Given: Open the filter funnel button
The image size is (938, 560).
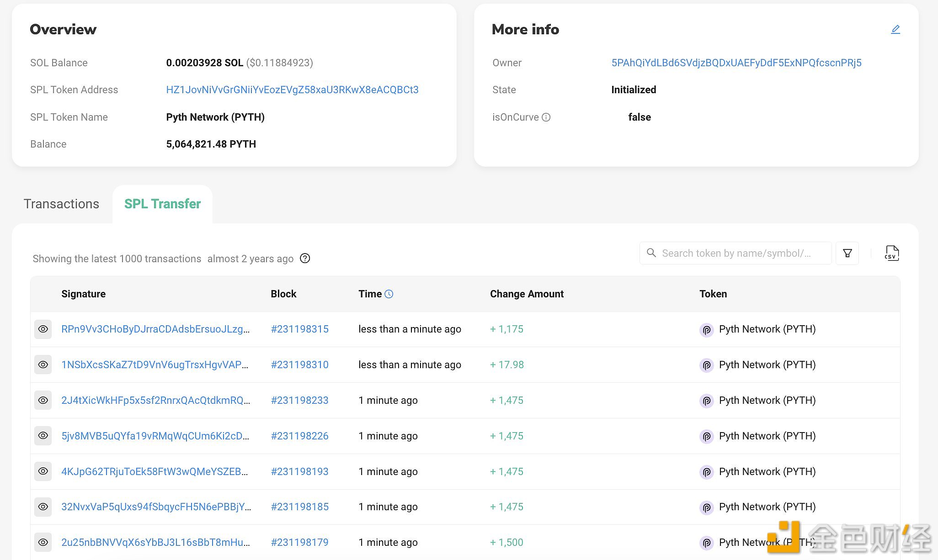Looking at the screenshot, I should [847, 253].
